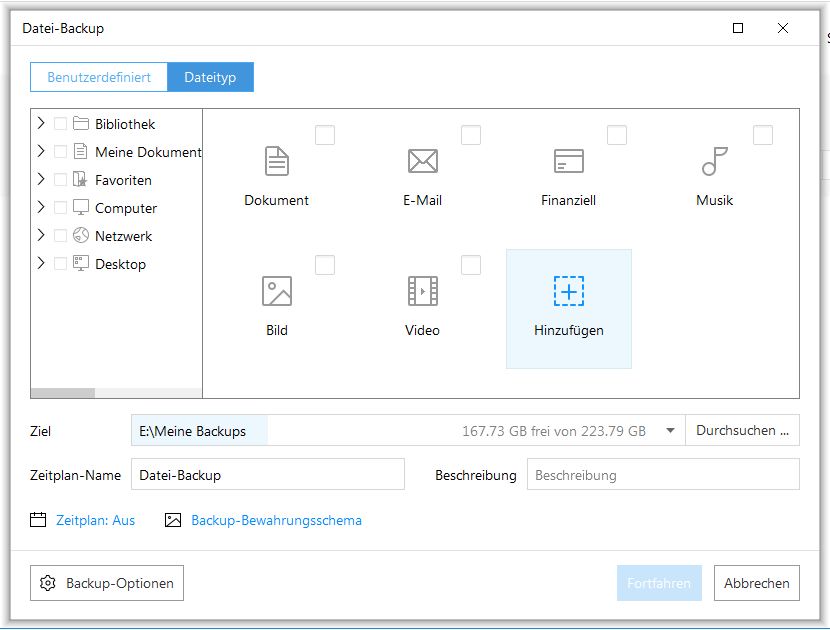This screenshot has height=630, width=830.
Task: Enable the Musik file type checkbox
Action: point(763,135)
